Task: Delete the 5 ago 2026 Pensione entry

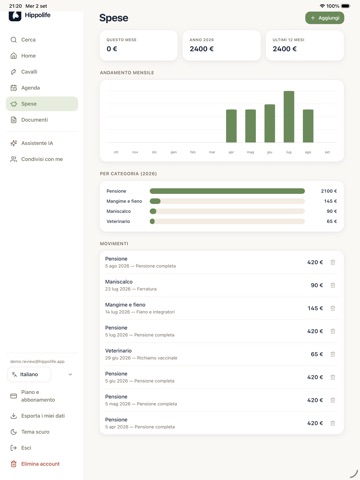Action: point(333,262)
